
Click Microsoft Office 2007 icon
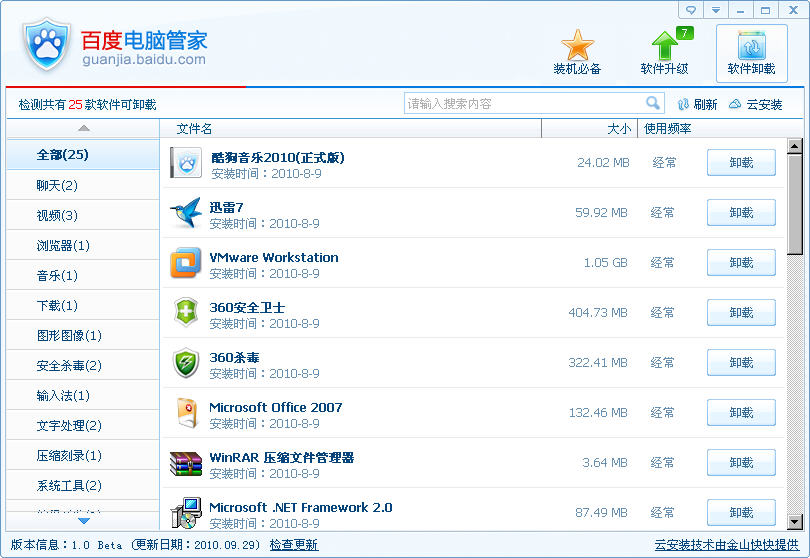click(x=186, y=412)
